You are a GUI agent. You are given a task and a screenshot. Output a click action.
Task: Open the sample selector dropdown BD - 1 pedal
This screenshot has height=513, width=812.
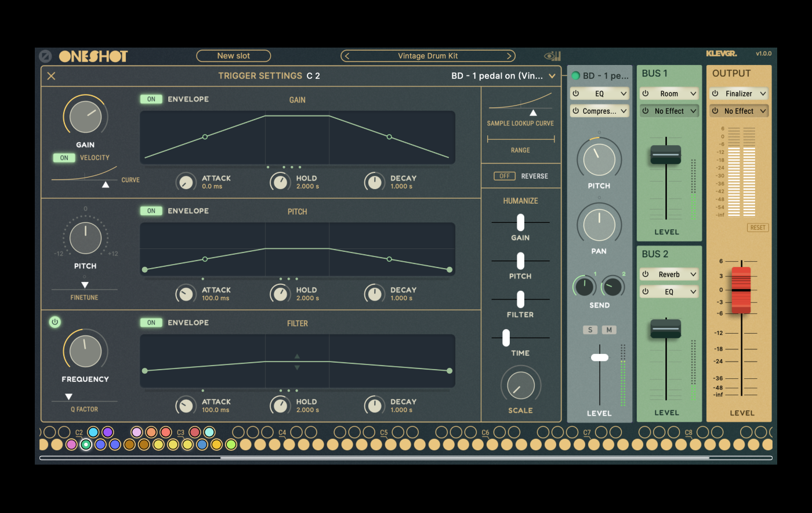click(x=503, y=76)
